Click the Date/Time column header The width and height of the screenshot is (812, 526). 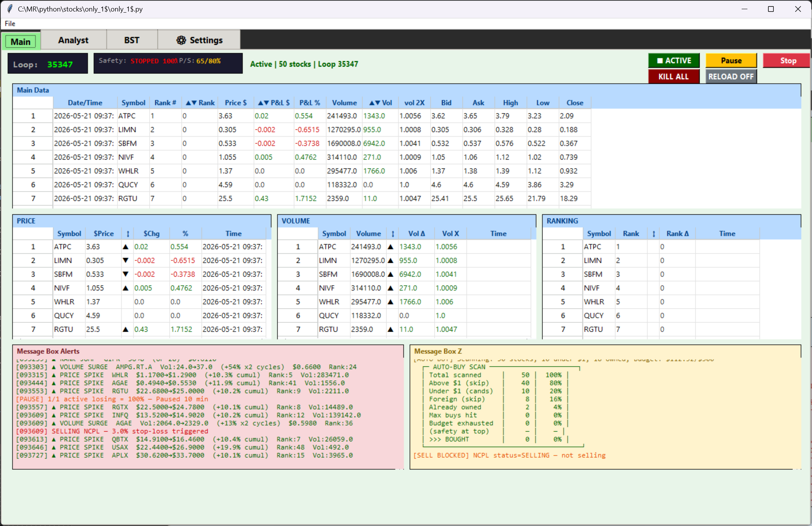click(x=85, y=103)
